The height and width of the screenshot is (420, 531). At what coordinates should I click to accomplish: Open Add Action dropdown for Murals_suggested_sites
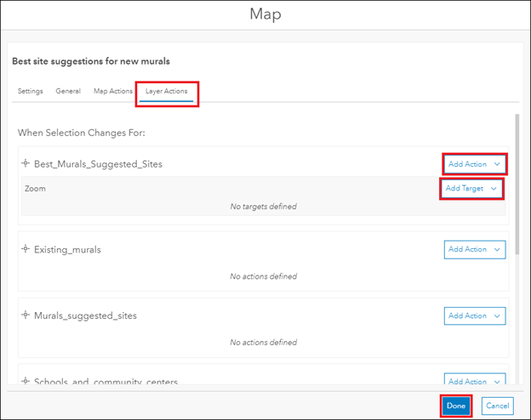click(x=475, y=315)
